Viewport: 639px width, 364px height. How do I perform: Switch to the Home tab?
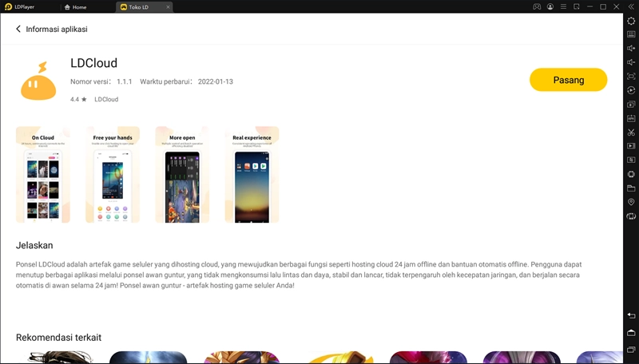[76, 7]
